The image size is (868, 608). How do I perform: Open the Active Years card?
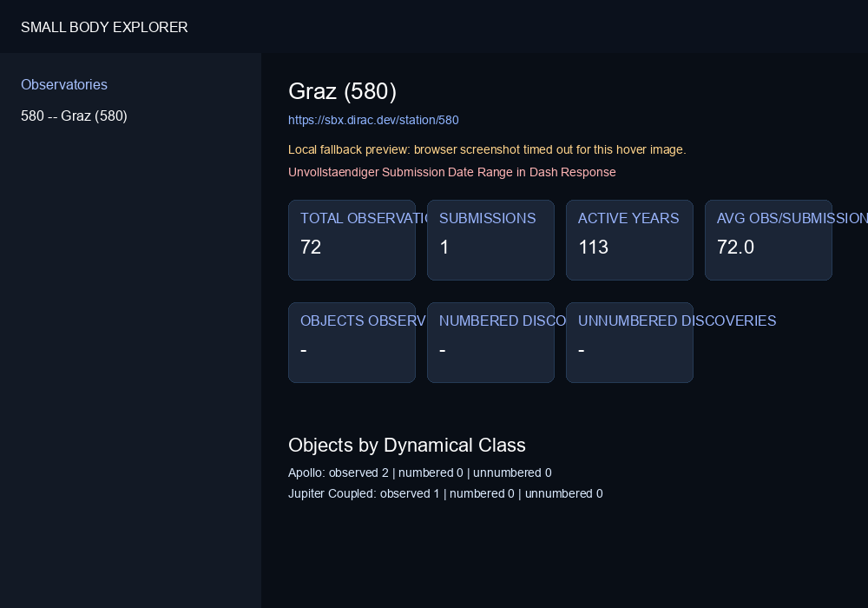(629, 241)
